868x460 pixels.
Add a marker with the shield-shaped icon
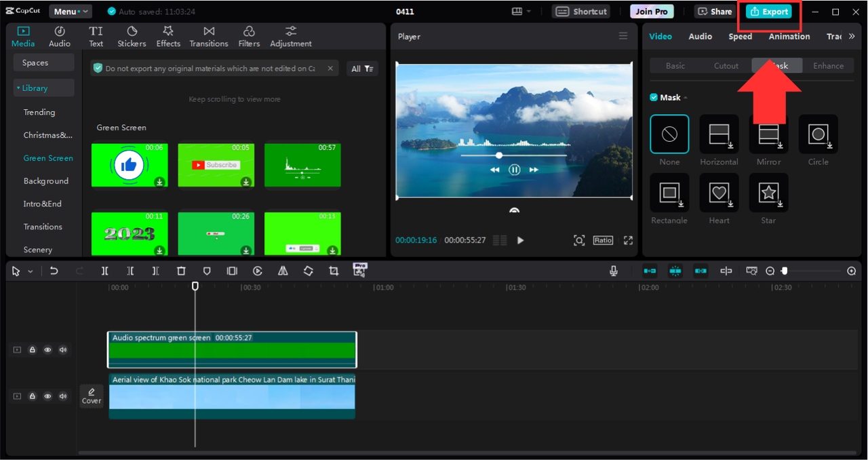tap(207, 271)
